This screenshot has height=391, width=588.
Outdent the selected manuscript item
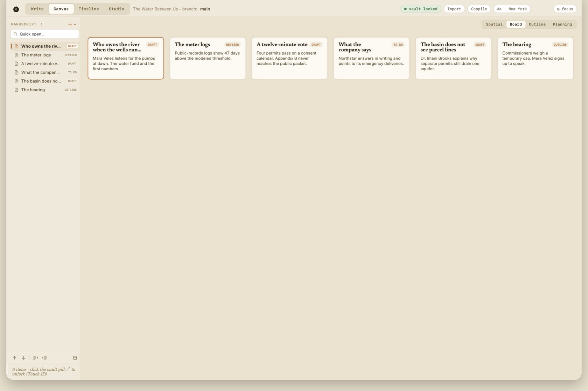pyautogui.click(x=35, y=358)
